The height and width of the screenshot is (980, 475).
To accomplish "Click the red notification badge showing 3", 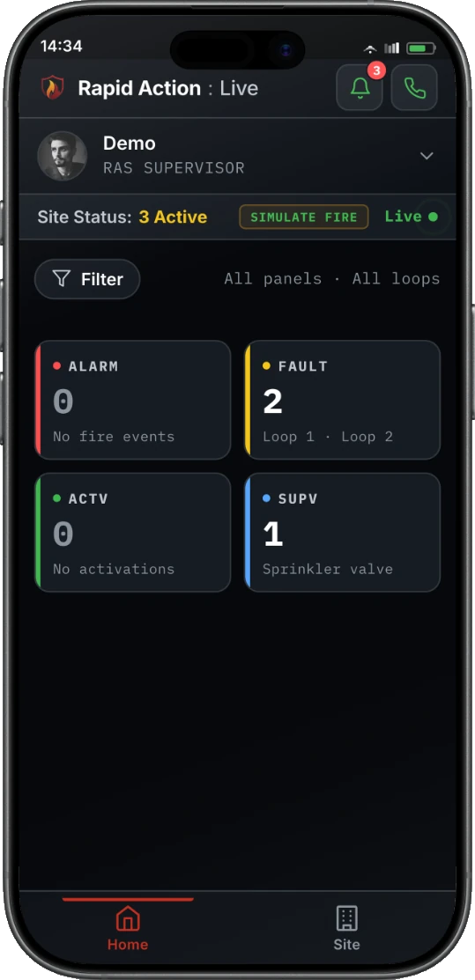I will click(375, 71).
